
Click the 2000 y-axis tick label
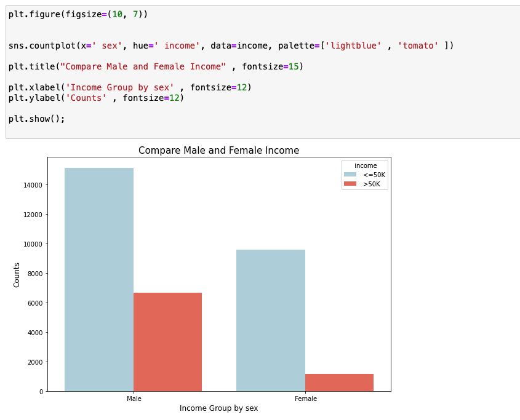35,362
